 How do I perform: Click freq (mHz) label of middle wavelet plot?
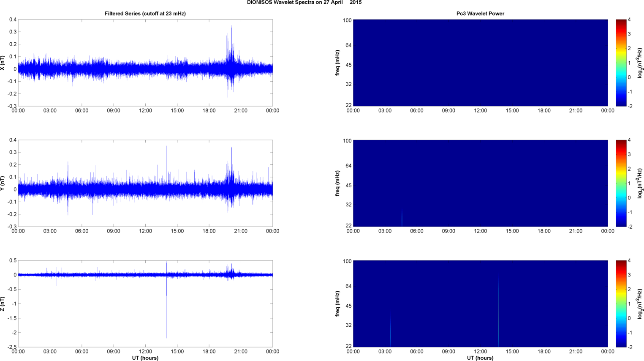338,183
